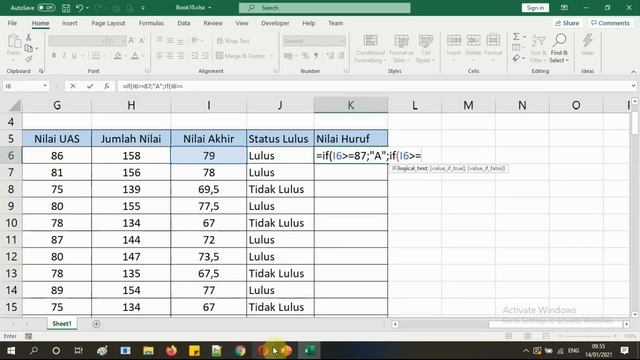The height and width of the screenshot is (360, 640).
Task: Undo the last action
Action: tap(79, 8)
